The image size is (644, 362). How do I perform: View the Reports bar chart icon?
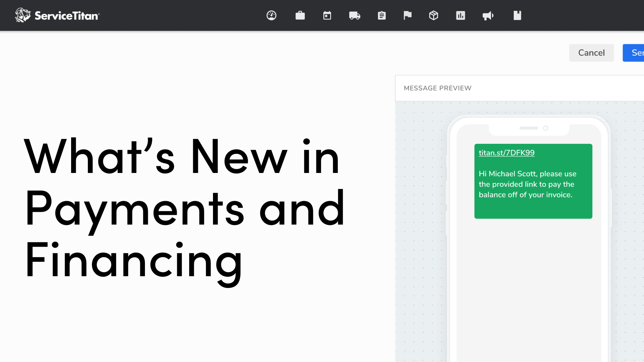[x=460, y=15]
